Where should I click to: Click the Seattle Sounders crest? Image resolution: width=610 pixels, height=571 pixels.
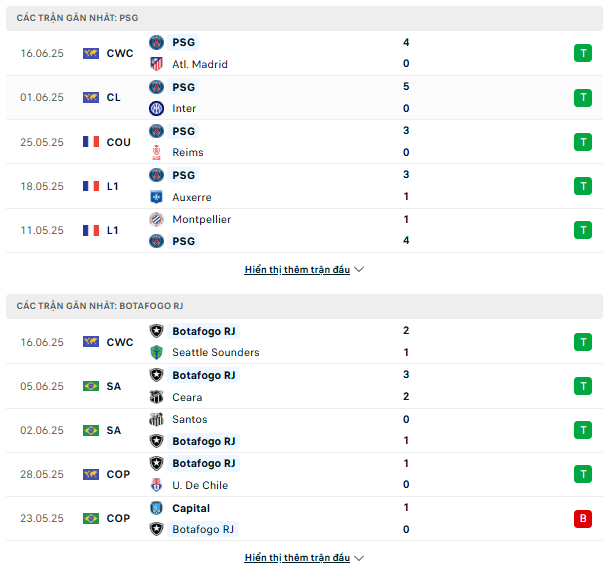coord(156,352)
